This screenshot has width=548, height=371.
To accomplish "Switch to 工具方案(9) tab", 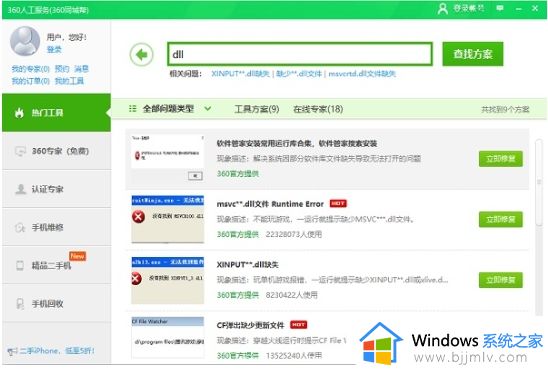I will (x=257, y=109).
